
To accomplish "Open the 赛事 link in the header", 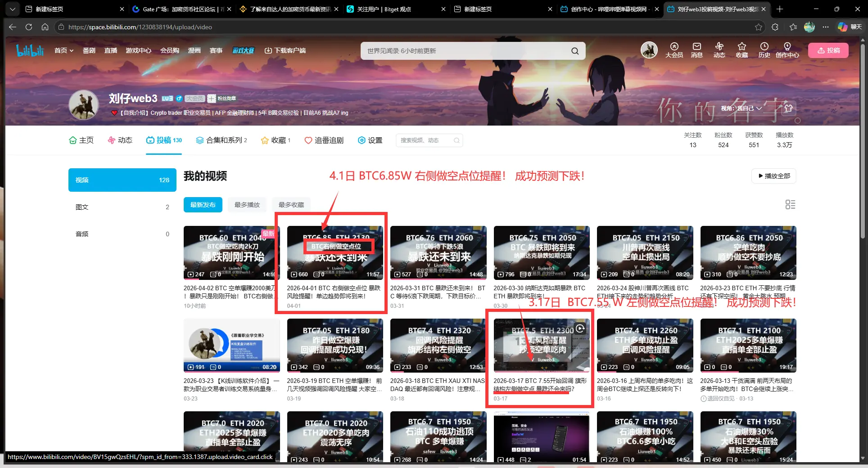I will [x=216, y=50].
